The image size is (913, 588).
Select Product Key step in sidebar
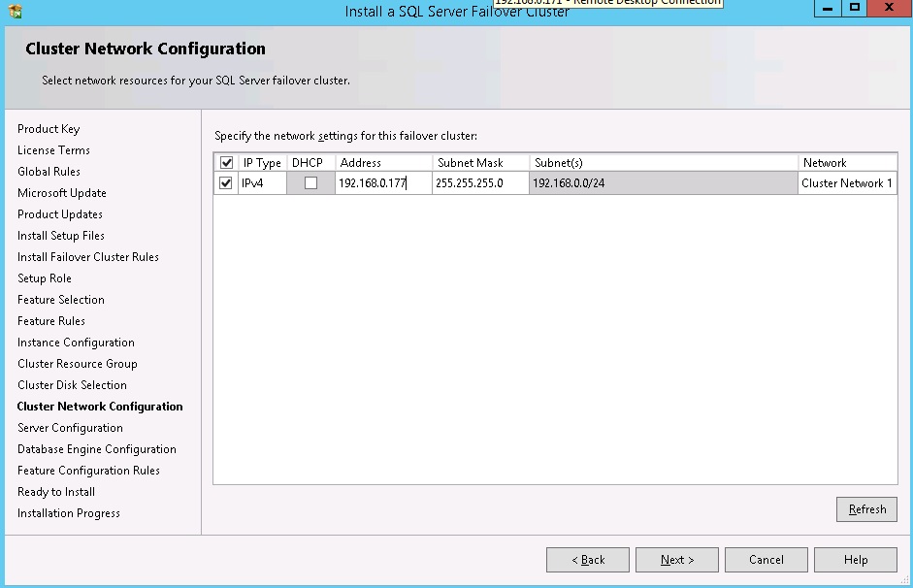click(x=49, y=129)
